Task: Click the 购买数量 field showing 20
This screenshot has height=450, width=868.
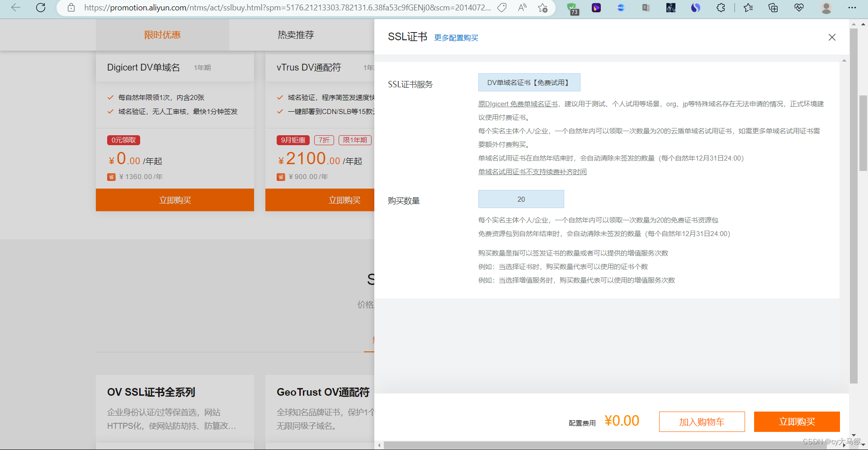Action: (x=521, y=199)
